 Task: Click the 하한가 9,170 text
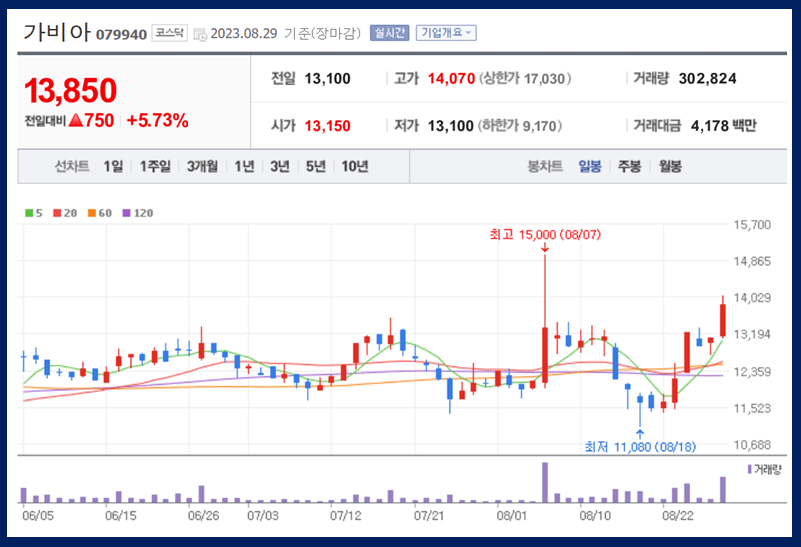click(520, 126)
